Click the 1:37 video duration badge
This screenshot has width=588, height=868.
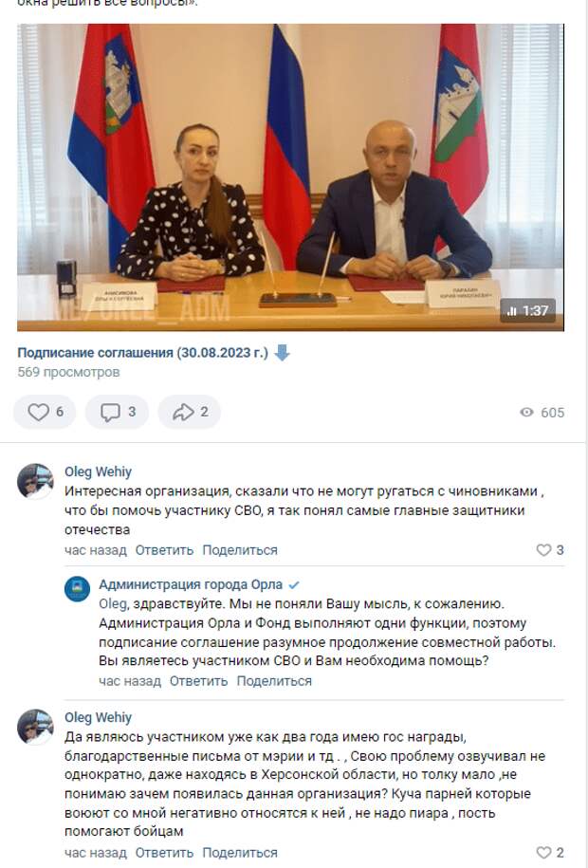click(x=527, y=311)
